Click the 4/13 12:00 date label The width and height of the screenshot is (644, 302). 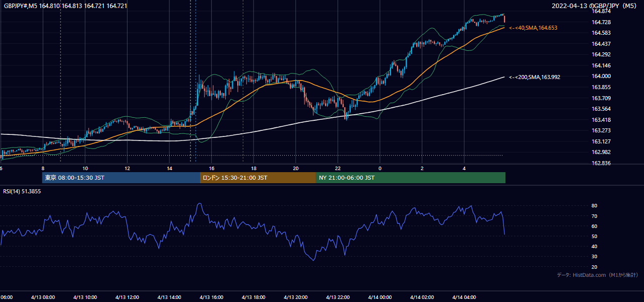(x=127, y=297)
